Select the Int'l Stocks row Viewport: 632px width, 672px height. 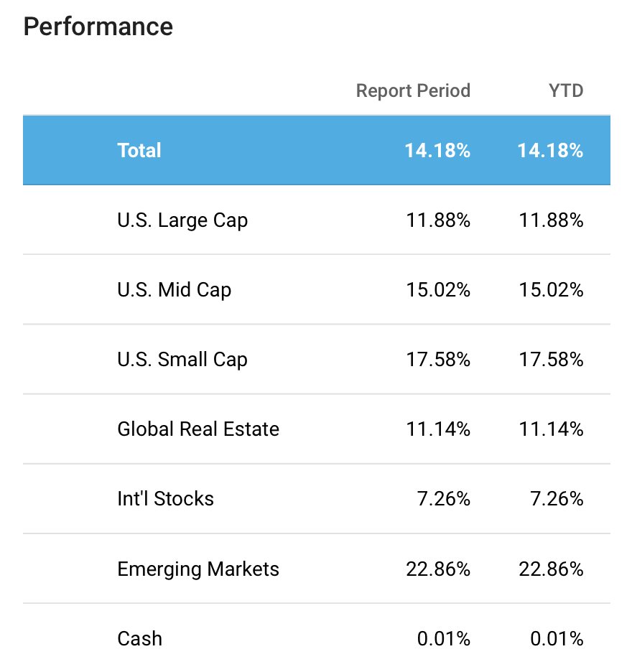(317, 499)
